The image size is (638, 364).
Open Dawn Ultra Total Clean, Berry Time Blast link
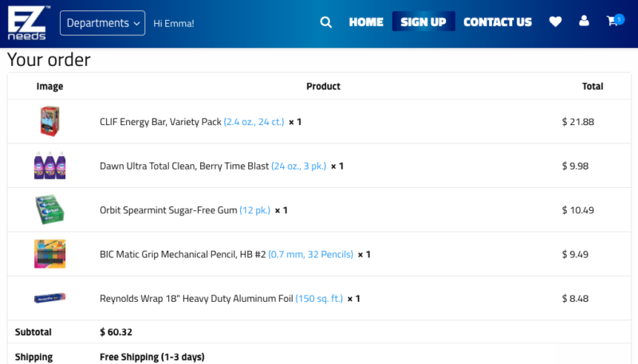click(x=184, y=166)
